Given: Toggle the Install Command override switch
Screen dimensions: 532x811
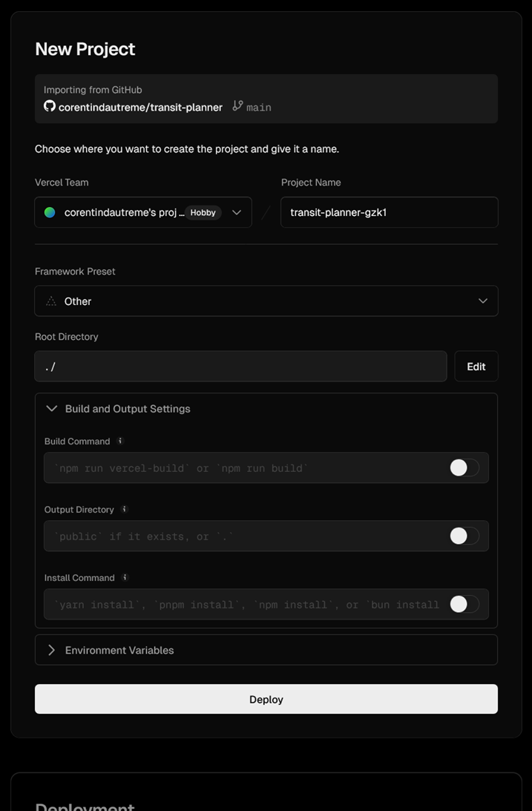Looking at the screenshot, I should (464, 604).
